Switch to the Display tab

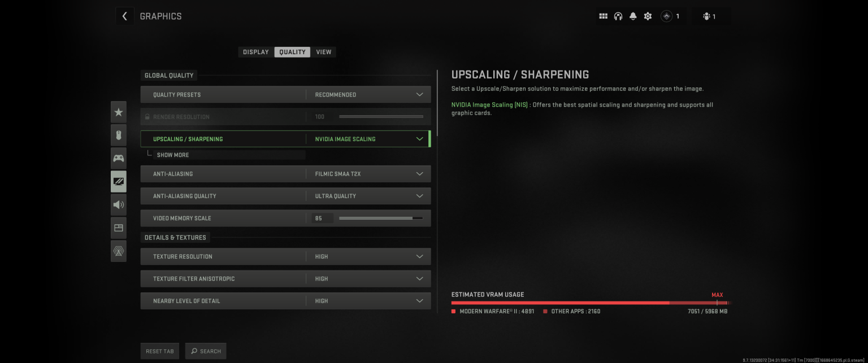(x=255, y=51)
